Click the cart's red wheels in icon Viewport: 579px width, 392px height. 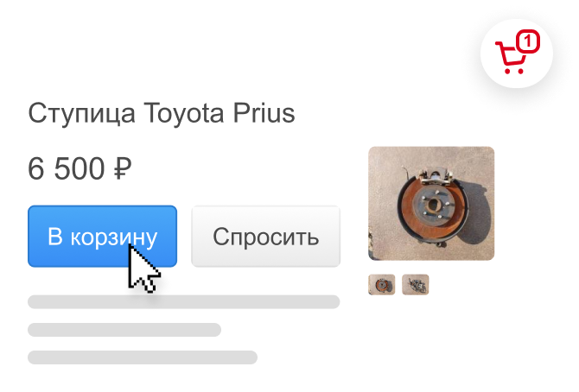[x=514, y=71]
